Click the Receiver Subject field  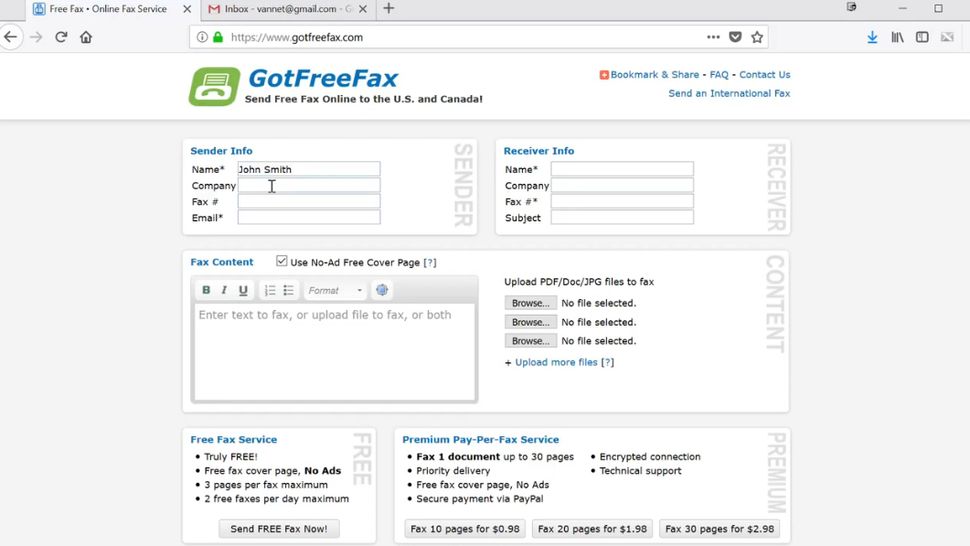coord(622,217)
